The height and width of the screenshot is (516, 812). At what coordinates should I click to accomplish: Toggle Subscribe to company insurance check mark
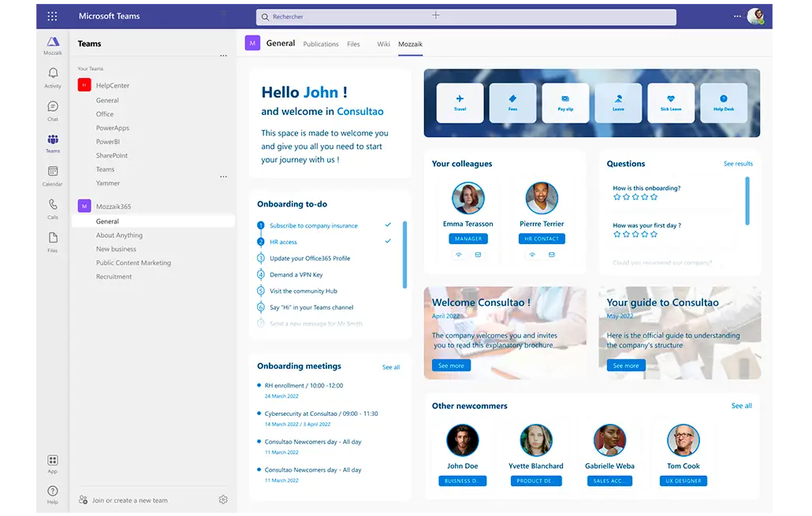388,225
